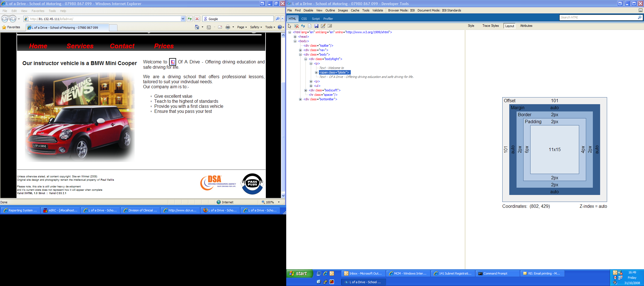Click inside the Search HTML field
644x286 pixels.
click(598, 17)
